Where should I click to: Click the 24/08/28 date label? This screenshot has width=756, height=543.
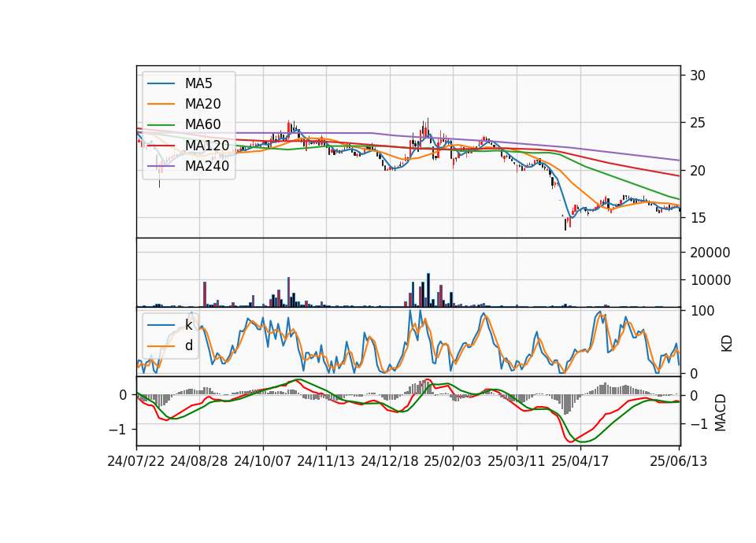click(199, 461)
